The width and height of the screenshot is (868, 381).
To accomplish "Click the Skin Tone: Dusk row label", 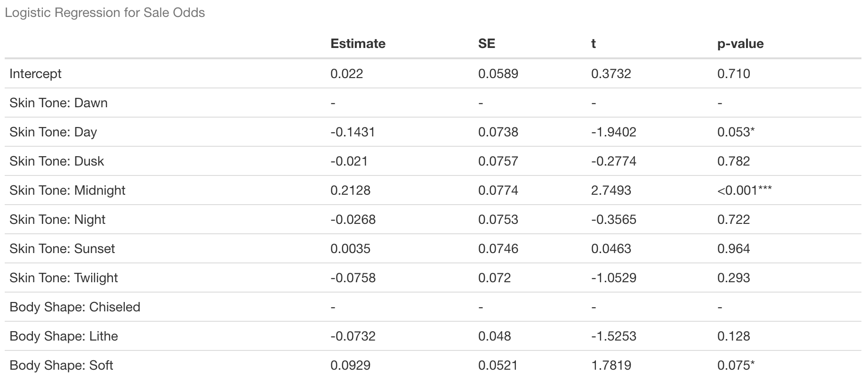I will pos(56,161).
